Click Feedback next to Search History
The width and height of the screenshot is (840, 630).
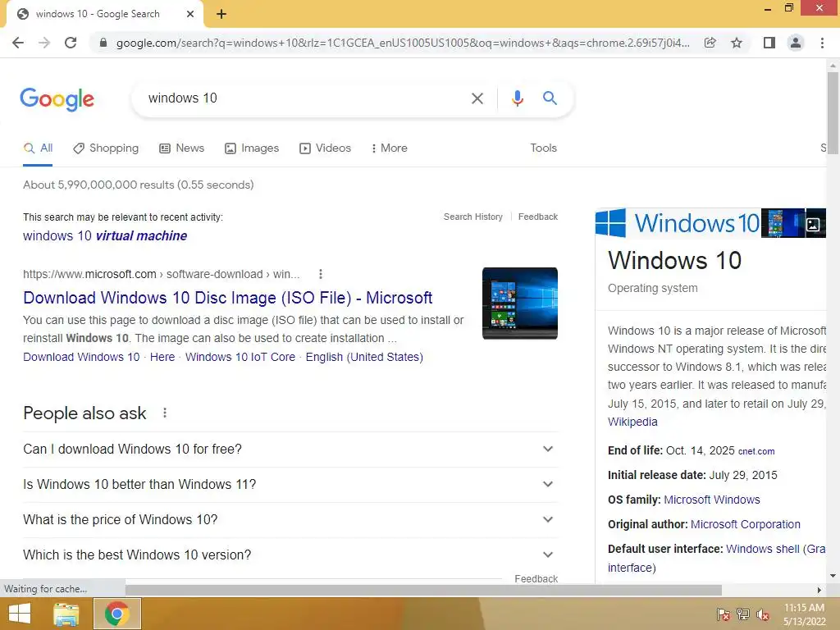[x=538, y=217]
